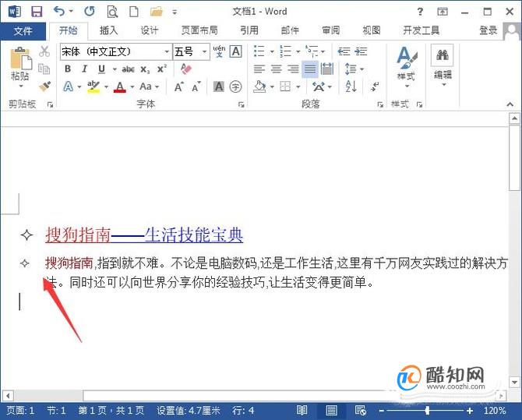Switch to Read Mode in the status bar
The height and width of the screenshot is (420, 522).
click(302, 411)
